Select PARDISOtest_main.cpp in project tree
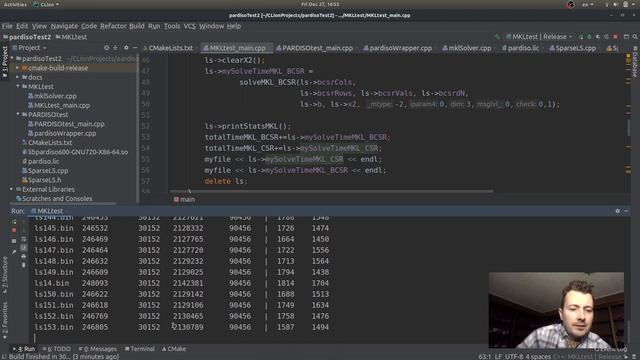This screenshot has width=640, height=360. (x=66, y=124)
